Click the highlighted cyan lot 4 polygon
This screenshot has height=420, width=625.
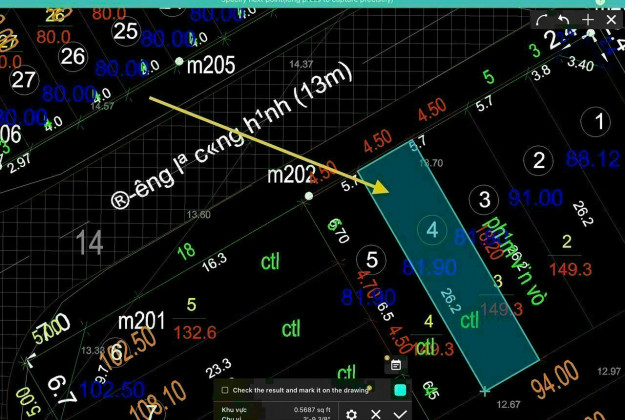448,265
